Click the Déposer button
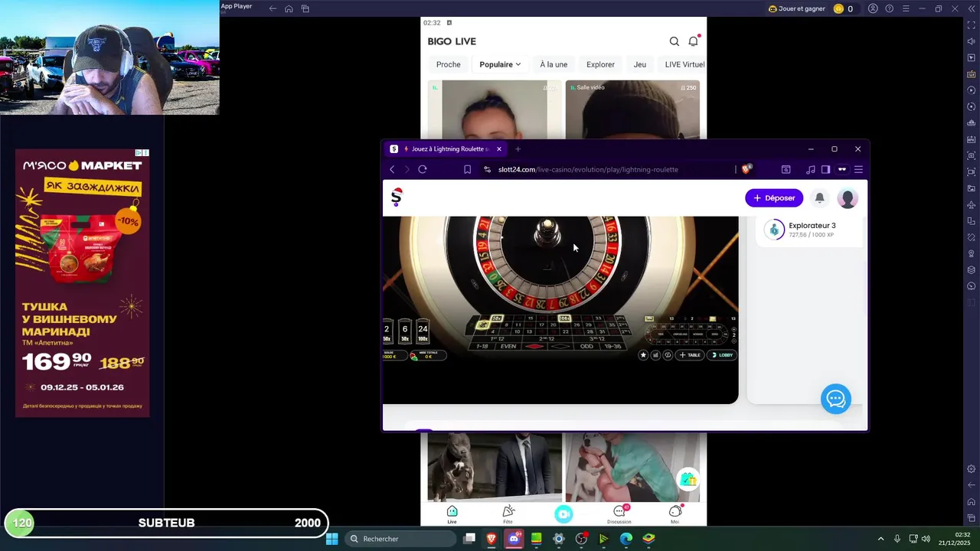This screenshot has height=551, width=980. (774, 197)
